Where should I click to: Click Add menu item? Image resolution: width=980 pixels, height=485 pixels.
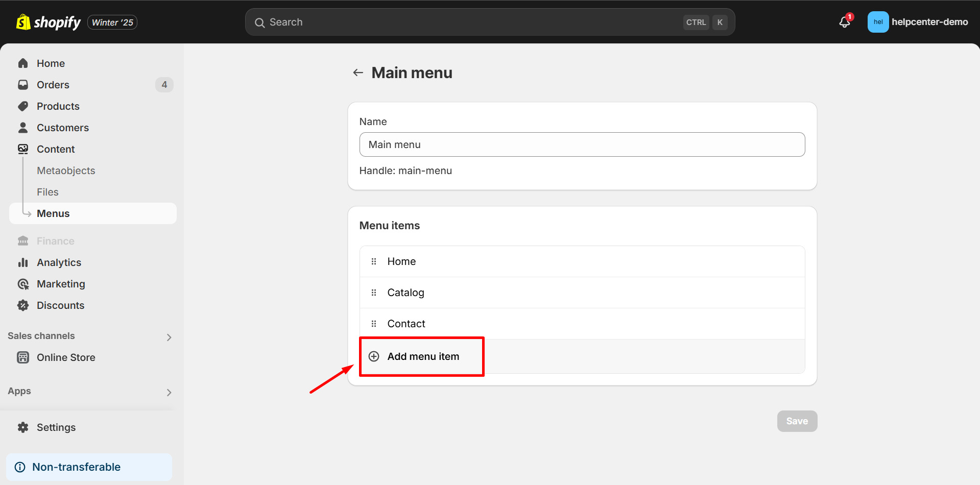[x=422, y=356]
